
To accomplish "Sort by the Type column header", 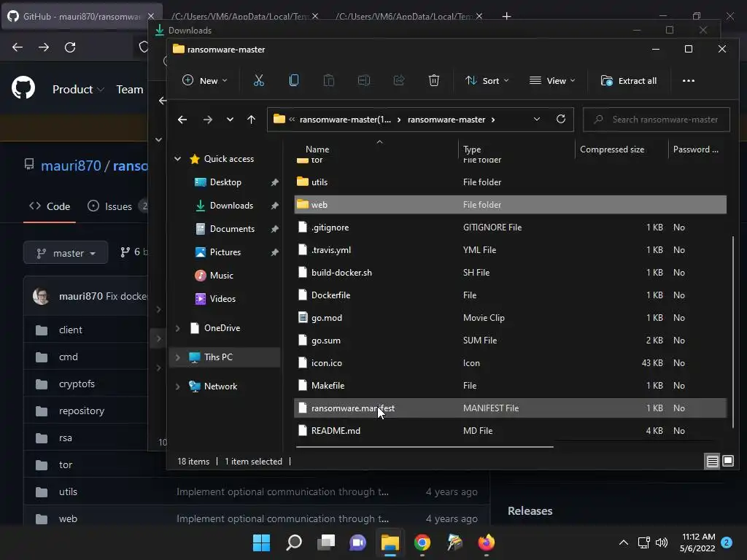I will 472,149.
